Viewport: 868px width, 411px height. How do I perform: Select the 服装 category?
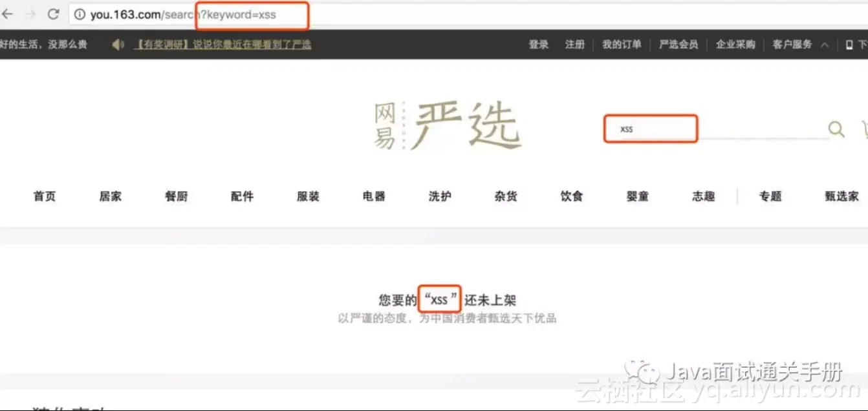tap(308, 196)
